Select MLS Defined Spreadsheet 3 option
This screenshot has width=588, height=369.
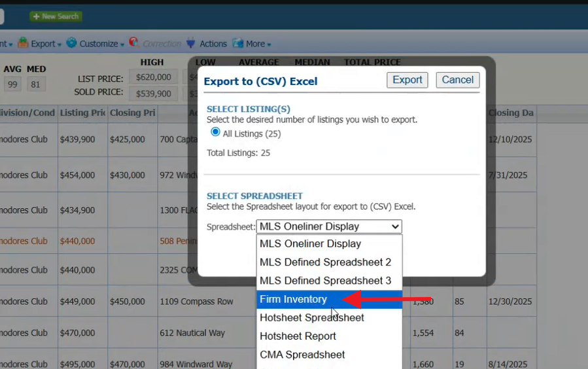[325, 281]
